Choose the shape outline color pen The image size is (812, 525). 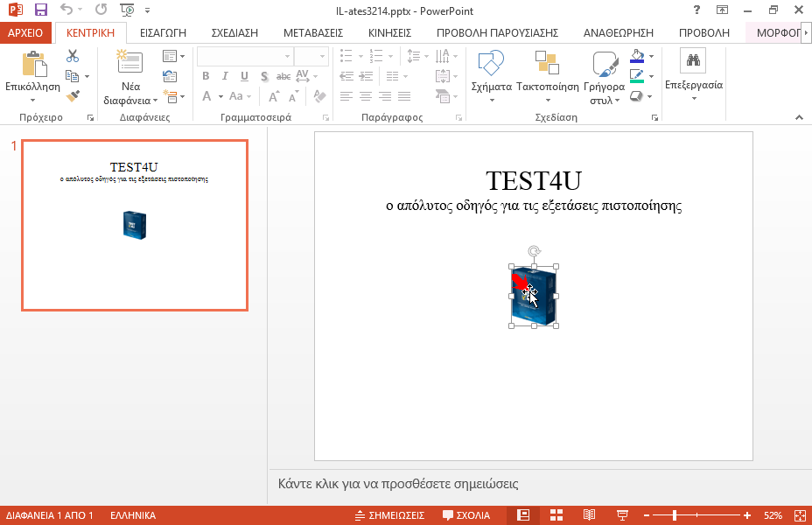click(637, 77)
